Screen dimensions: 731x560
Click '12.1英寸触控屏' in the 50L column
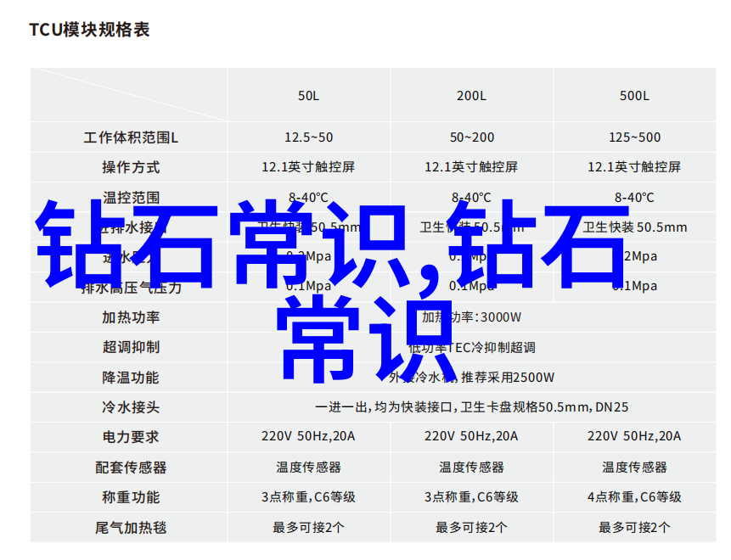[308, 167]
